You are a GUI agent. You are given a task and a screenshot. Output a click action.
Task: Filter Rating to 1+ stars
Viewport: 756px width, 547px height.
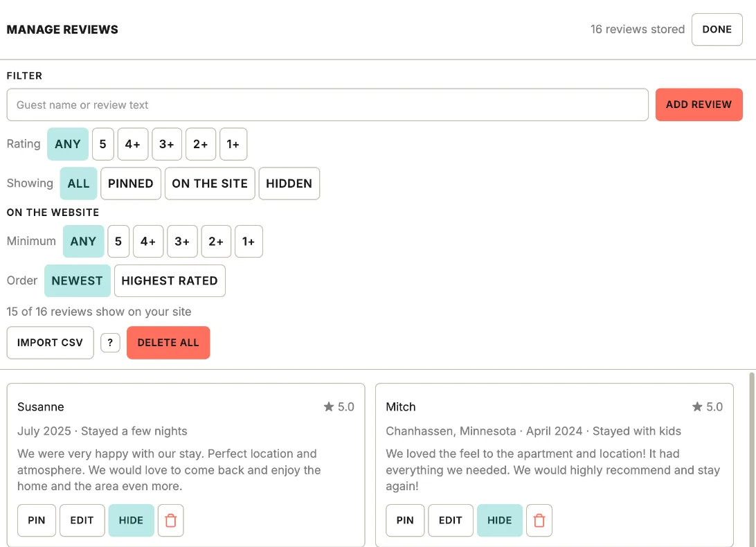coord(233,144)
